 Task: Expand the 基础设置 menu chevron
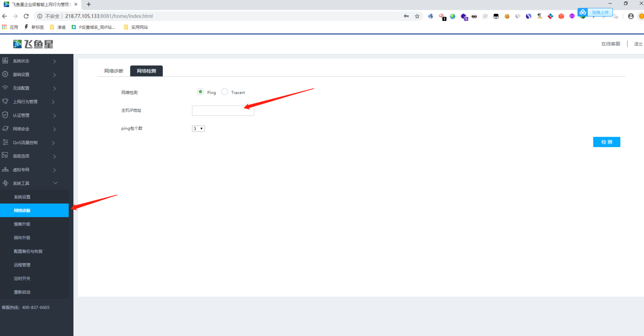point(55,75)
